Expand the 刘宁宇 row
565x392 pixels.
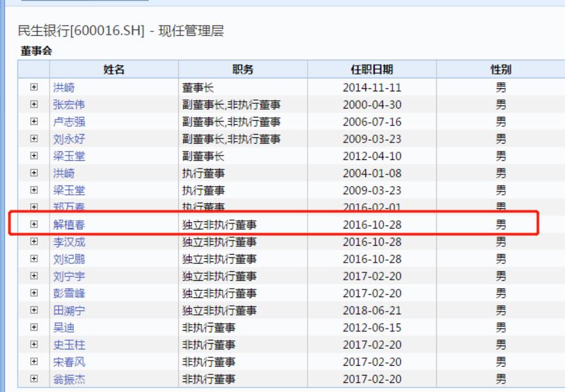pos(34,276)
